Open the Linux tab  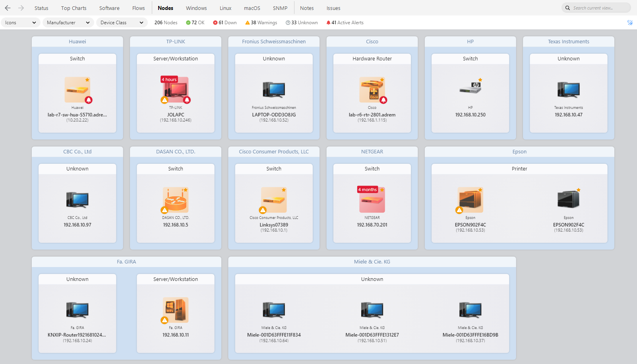225,8
